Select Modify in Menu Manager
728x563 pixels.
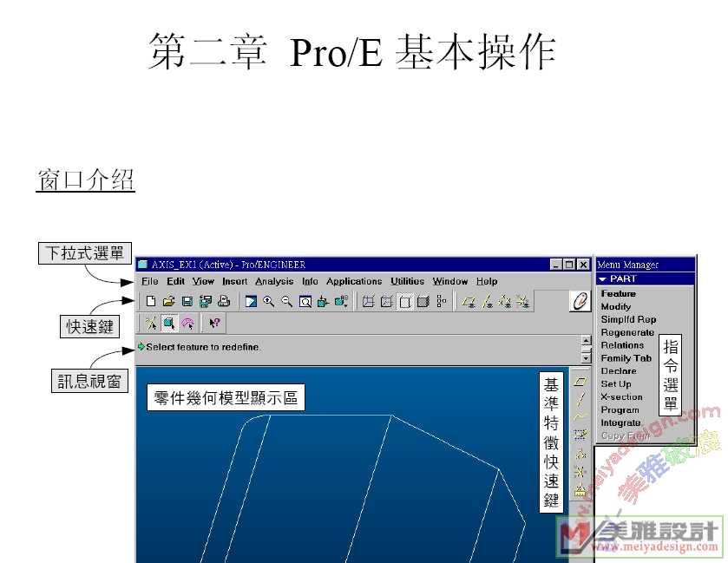tap(616, 306)
